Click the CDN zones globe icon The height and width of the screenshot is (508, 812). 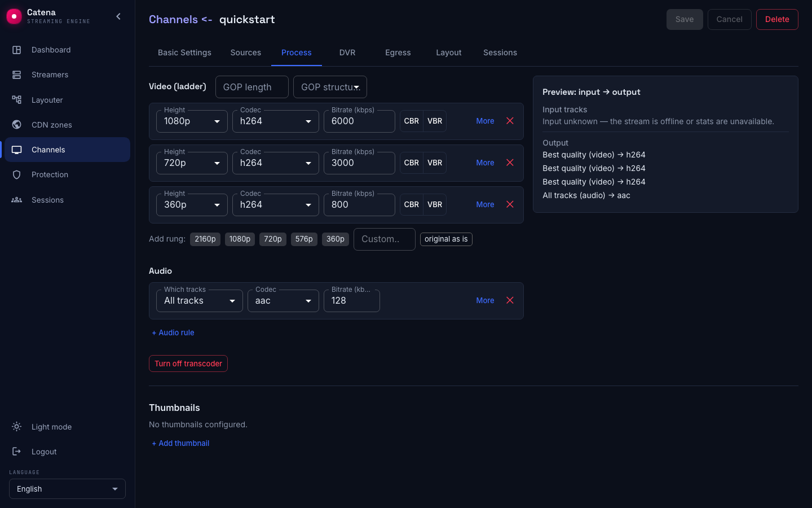tap(17, 125)
